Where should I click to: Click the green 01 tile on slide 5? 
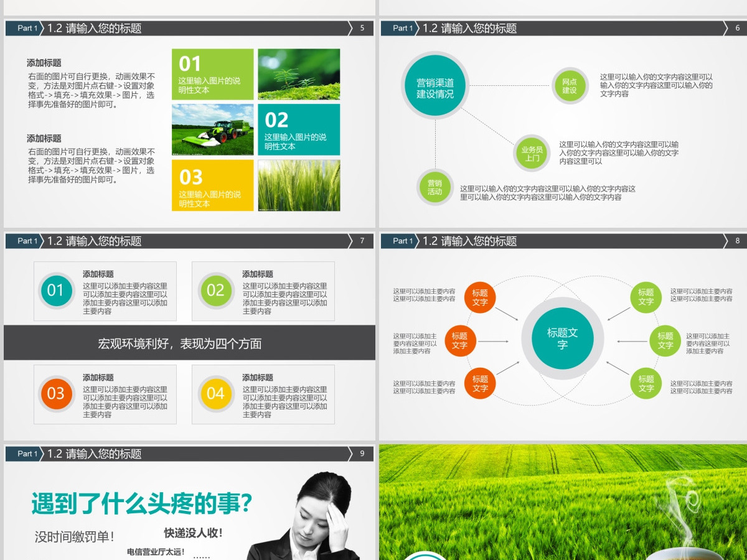click(x=213, y=74)
